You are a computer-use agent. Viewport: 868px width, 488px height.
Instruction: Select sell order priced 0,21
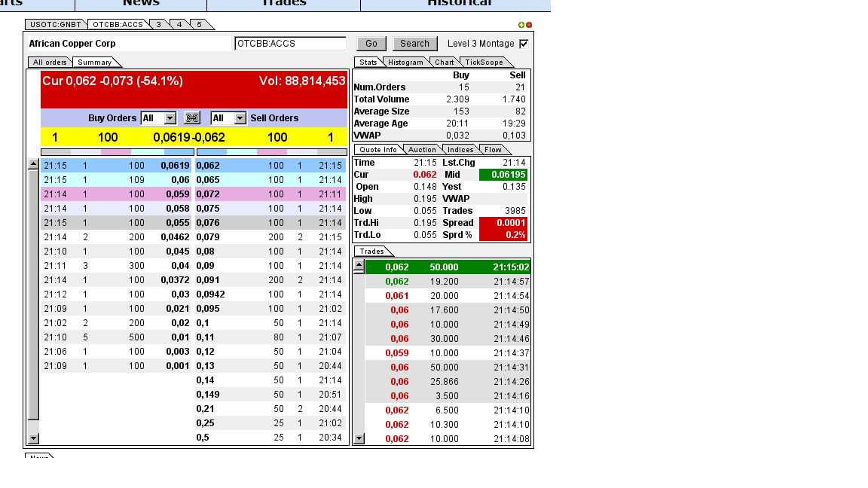[270, 409]
